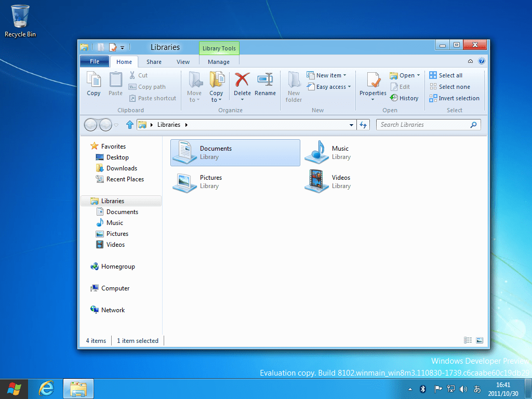Screen dimensions: 532x399
Task: Go up one level with the up arrow
Action: 129,125
